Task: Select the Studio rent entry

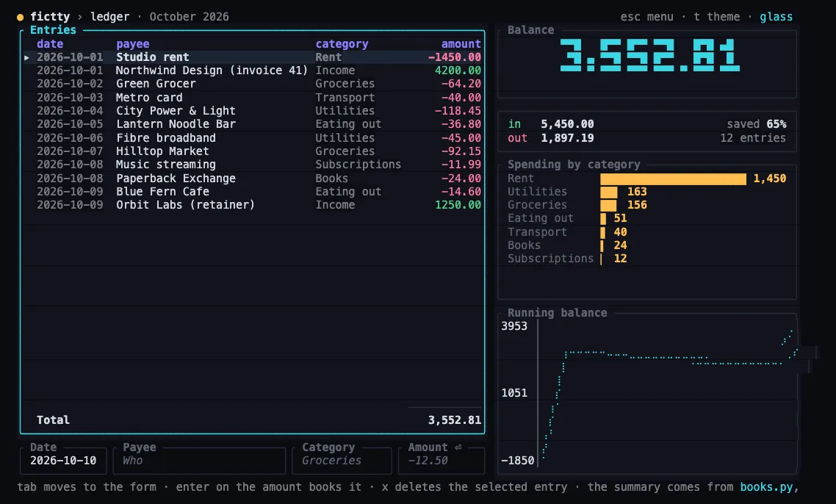Action: click(x=253, y=57)
